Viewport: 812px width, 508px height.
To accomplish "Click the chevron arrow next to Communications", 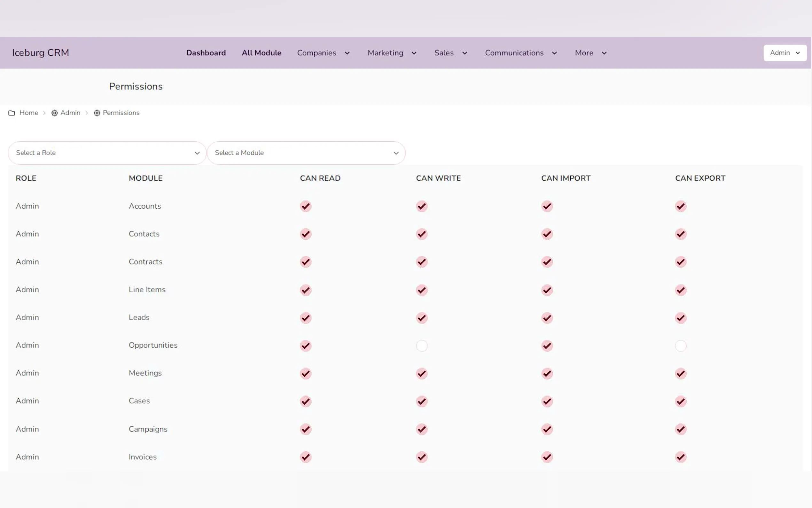I will [x=554, y=53].
